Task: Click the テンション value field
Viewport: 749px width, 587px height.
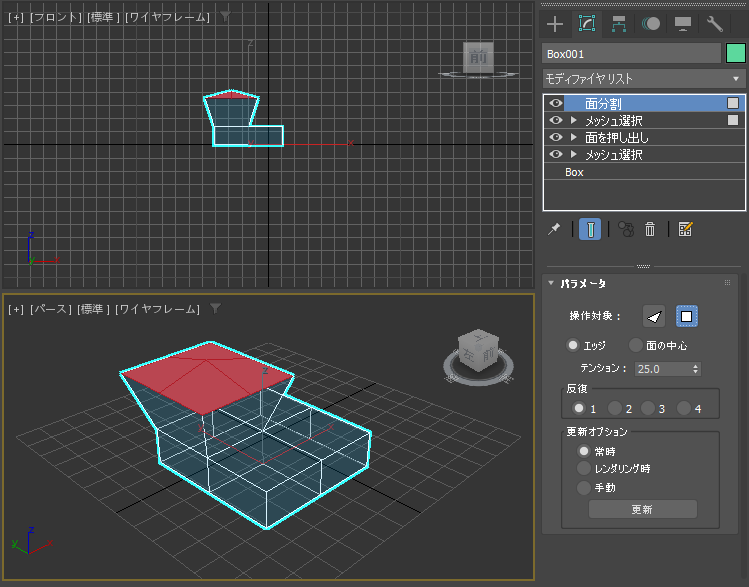Action: click(x=663, y=369)
